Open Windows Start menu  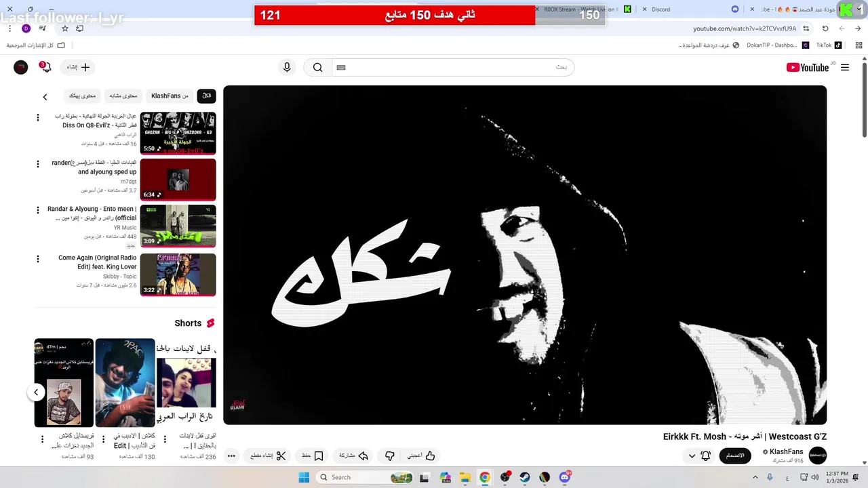point(303,477)
